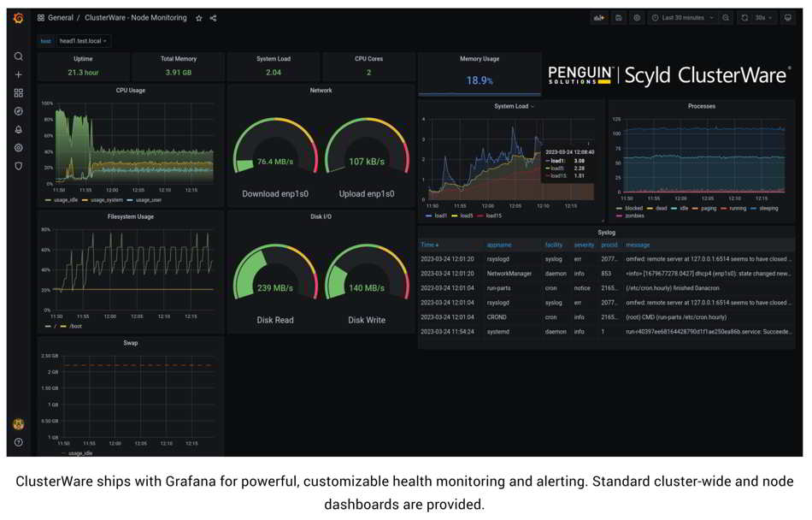This screenshot has width=812, height=520.
Task: Expand the 30s refresh interval dropdown
Action: coord(762,18)
